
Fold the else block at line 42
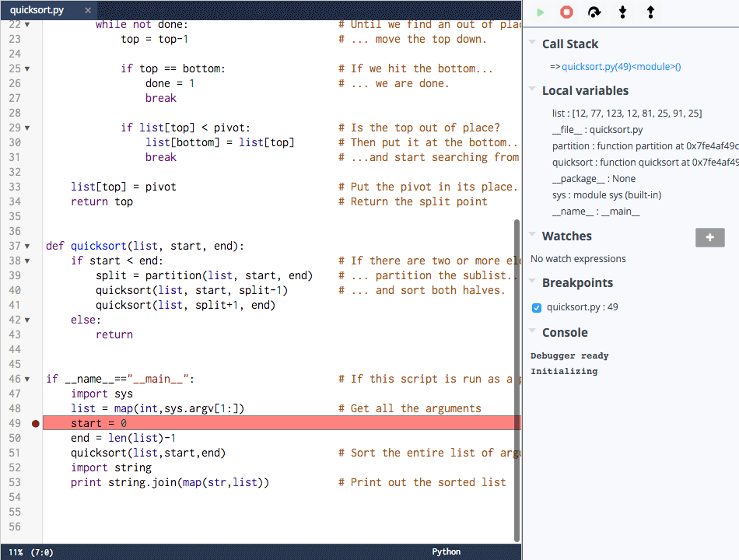pos(27,320)
